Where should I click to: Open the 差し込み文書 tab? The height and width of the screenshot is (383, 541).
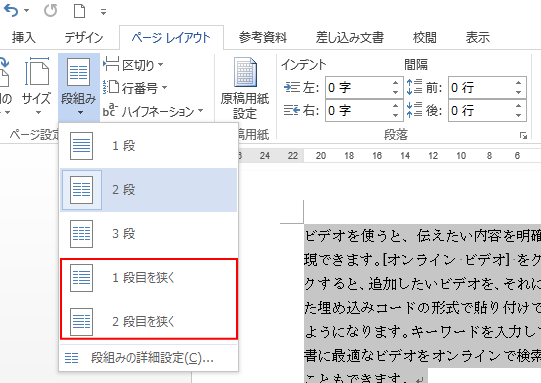point(350,37)
